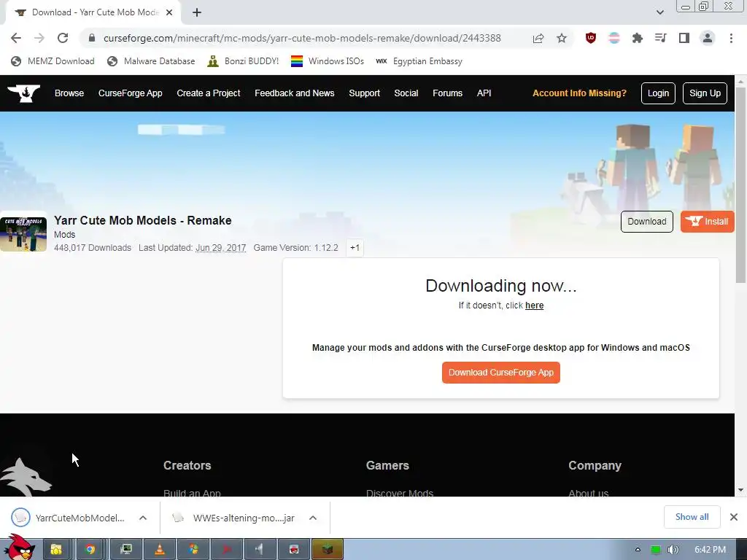Viewport: 747px width, 560px height.
Task: Open the Social nav item
Action: pyautogui.click(x=406, y=93)
